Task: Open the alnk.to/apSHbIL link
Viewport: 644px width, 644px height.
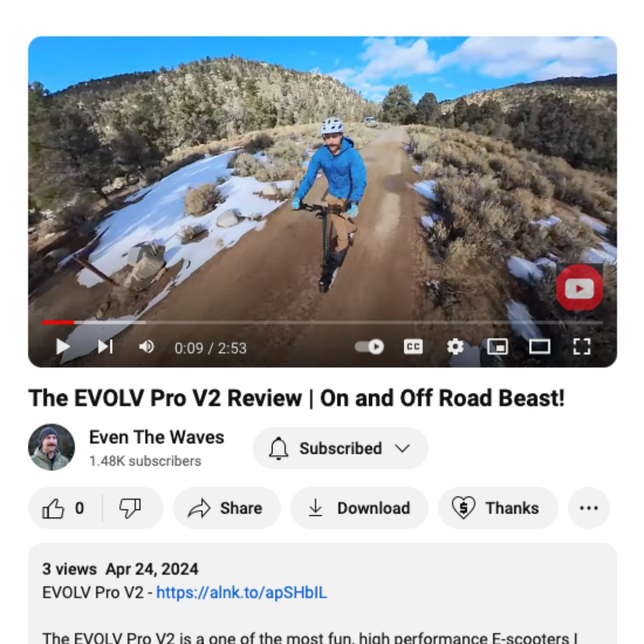Action: pos(241,593)
